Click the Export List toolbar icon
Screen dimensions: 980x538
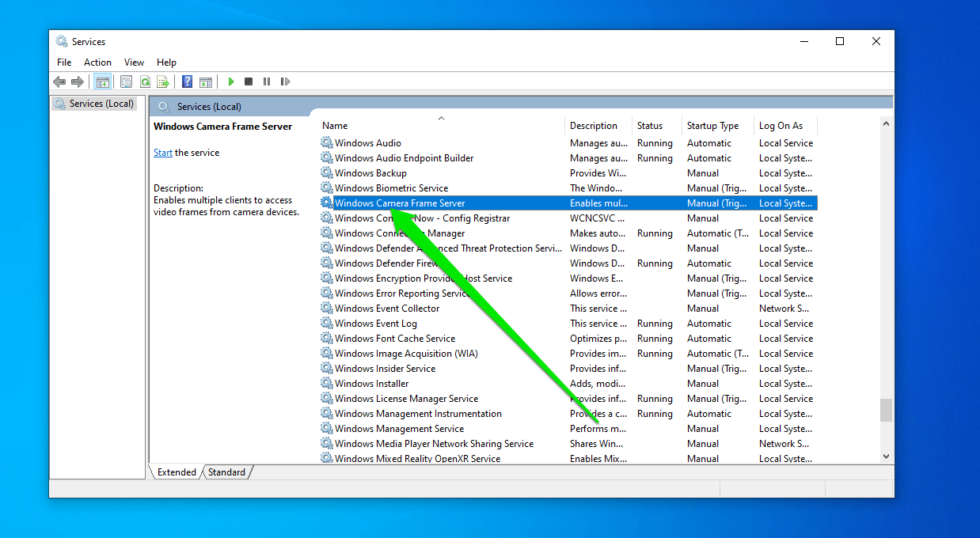coord(163,81)
